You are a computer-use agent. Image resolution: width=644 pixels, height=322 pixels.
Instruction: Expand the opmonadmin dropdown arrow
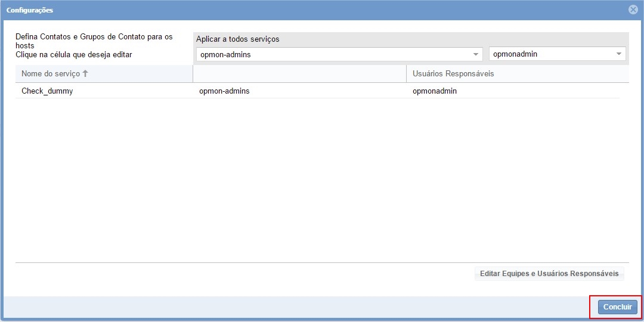(619, 54)
